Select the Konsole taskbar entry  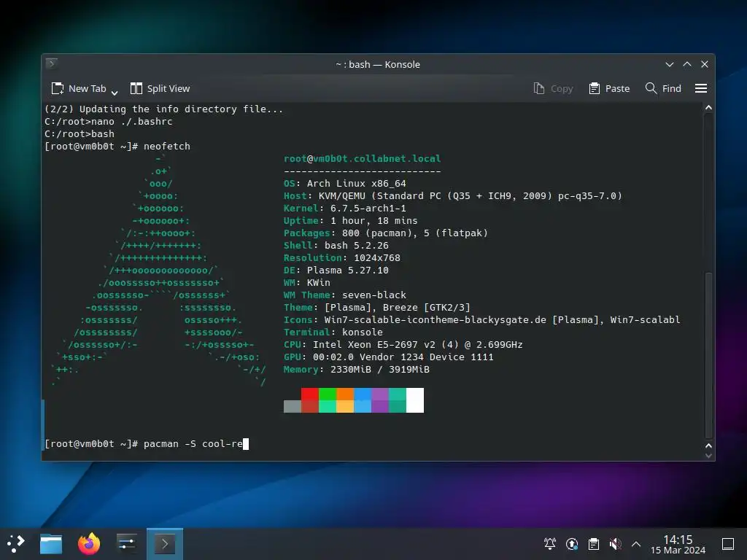coord(165,544)
